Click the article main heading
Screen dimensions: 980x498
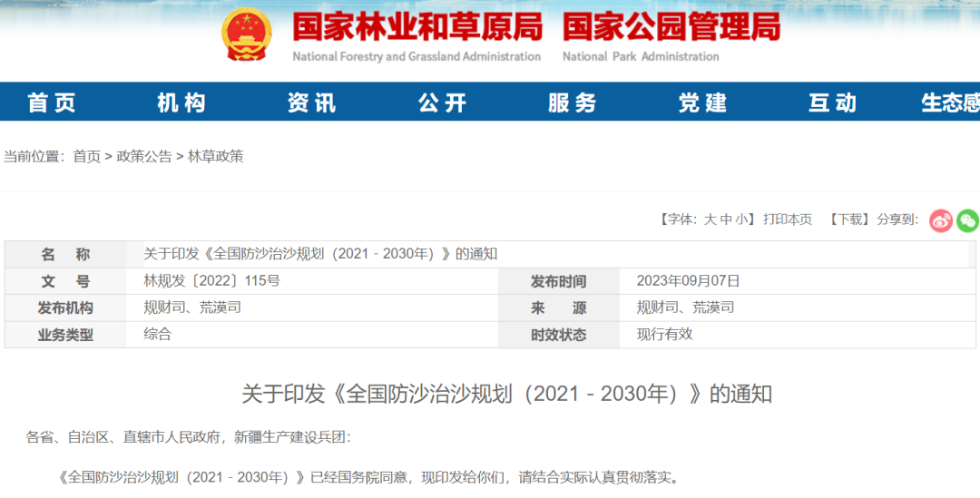click(507, 395)
